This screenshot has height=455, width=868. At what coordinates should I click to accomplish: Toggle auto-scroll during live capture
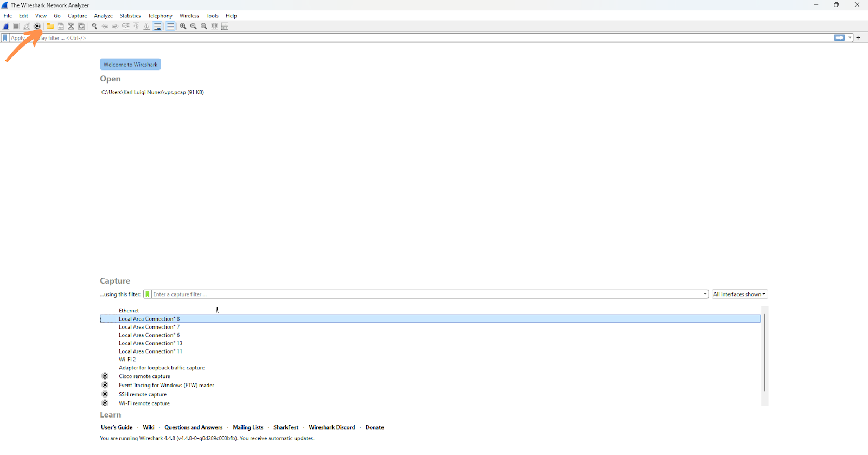coord(157,26)
